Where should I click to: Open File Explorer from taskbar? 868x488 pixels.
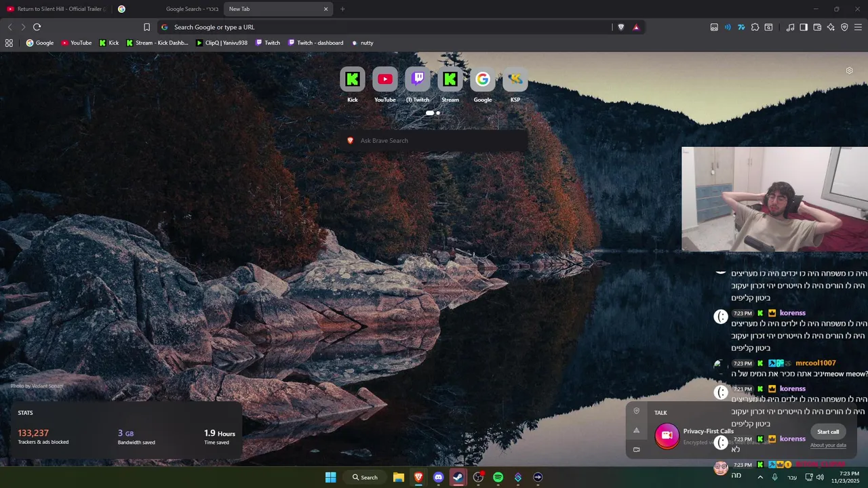pyautogui.click(x=399, y=477)
